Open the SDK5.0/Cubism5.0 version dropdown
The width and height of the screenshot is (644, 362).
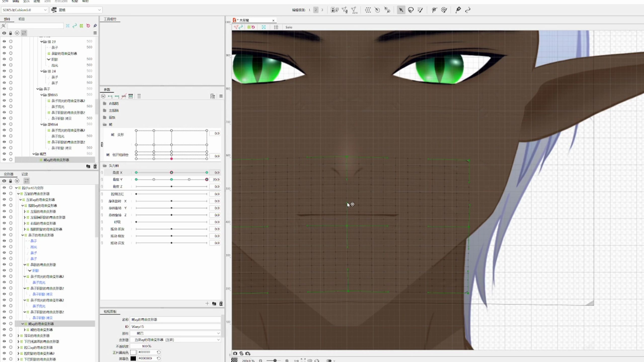coord(24,10)
